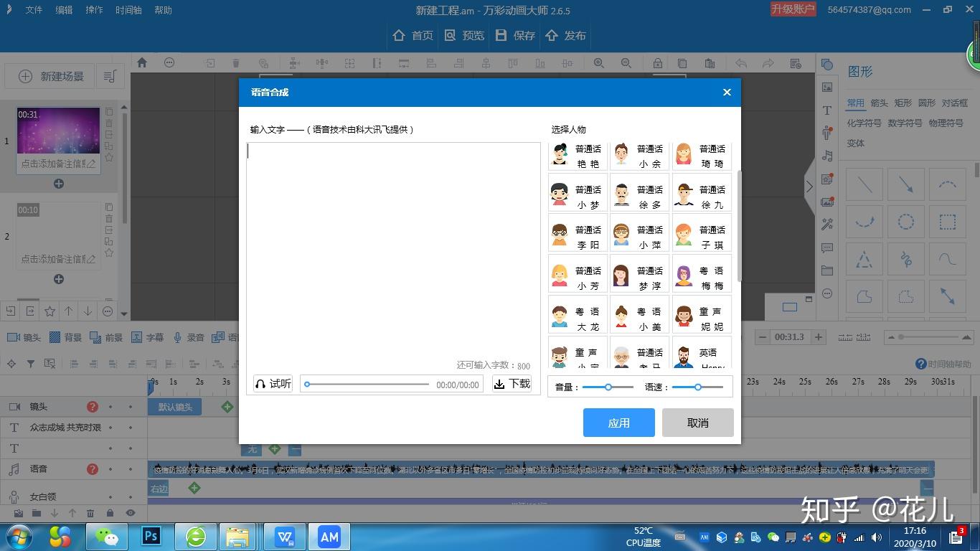Pick the dashed triangle shape
Screen dimensions: 980x551
(x=864, y=259)
